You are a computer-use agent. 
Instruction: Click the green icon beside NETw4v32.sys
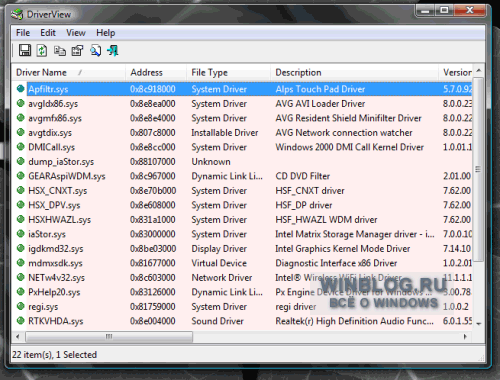(x=21, y=277)
